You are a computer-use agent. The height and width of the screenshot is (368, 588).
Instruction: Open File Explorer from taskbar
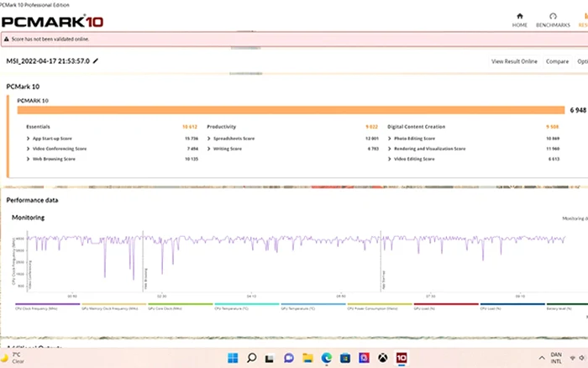(307, 358)
